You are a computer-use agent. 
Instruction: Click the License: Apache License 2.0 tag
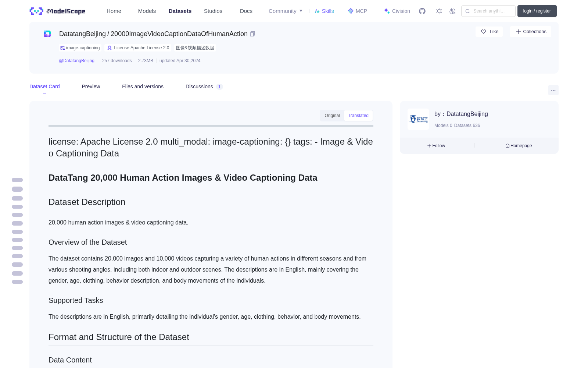(138, 48)
